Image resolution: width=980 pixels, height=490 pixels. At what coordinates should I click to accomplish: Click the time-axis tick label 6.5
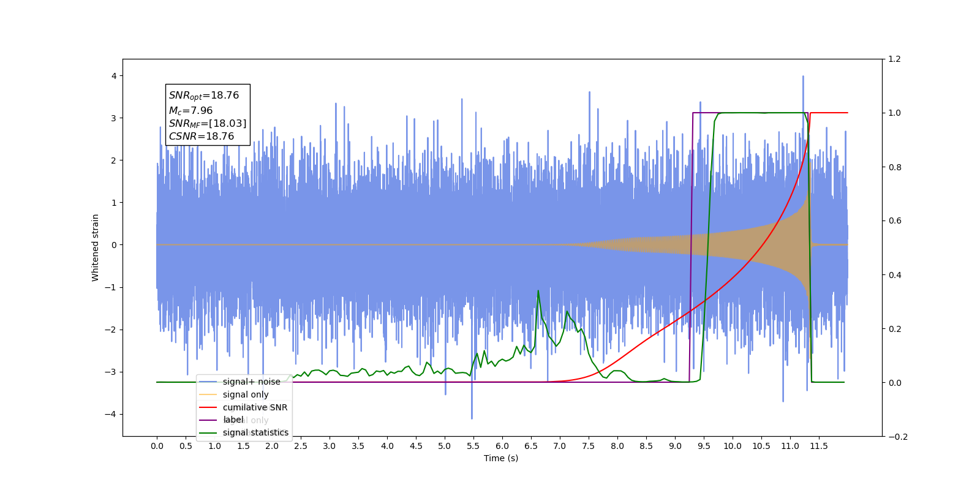[x=531, y=446]
